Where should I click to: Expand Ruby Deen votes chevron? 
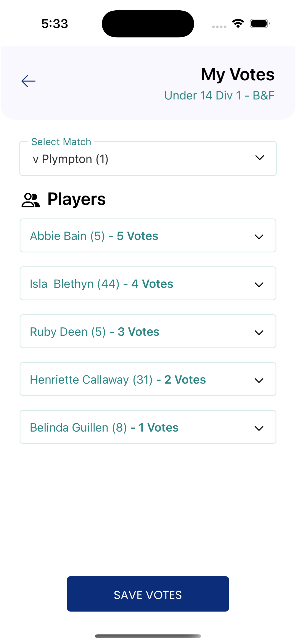click(x=259, y=333)
